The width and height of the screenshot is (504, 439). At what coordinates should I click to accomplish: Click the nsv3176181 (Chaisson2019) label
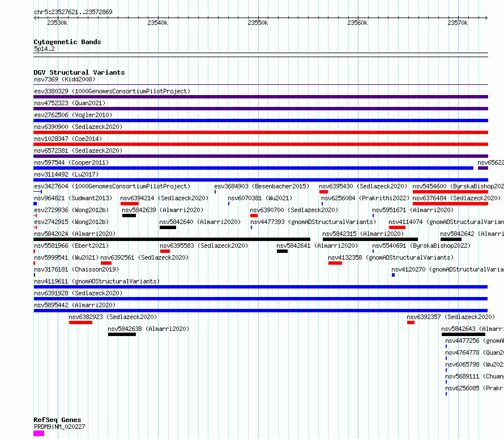click(76, 269)
